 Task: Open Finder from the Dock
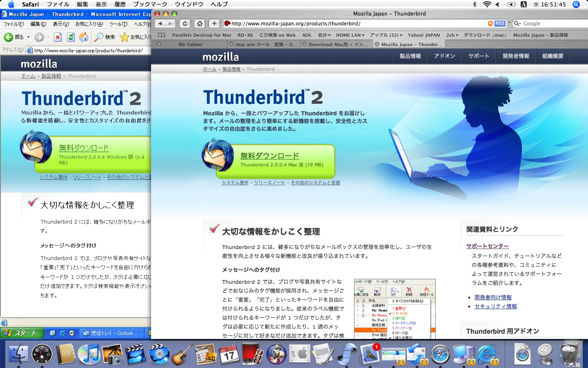coord(18,354)
